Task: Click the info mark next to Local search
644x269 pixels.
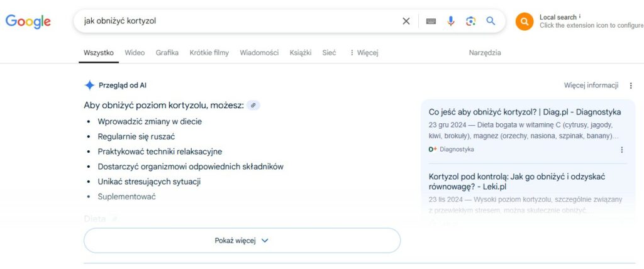Action: click(580, 16)
